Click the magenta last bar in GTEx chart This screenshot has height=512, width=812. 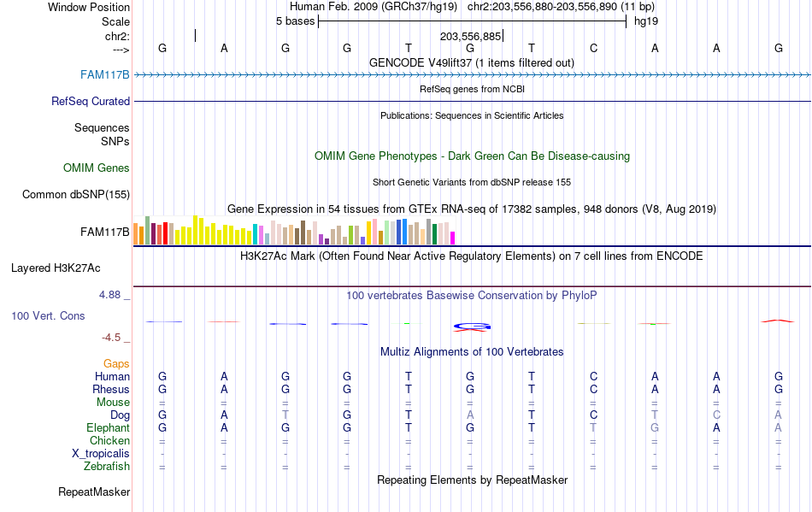(x=453, y=238)
